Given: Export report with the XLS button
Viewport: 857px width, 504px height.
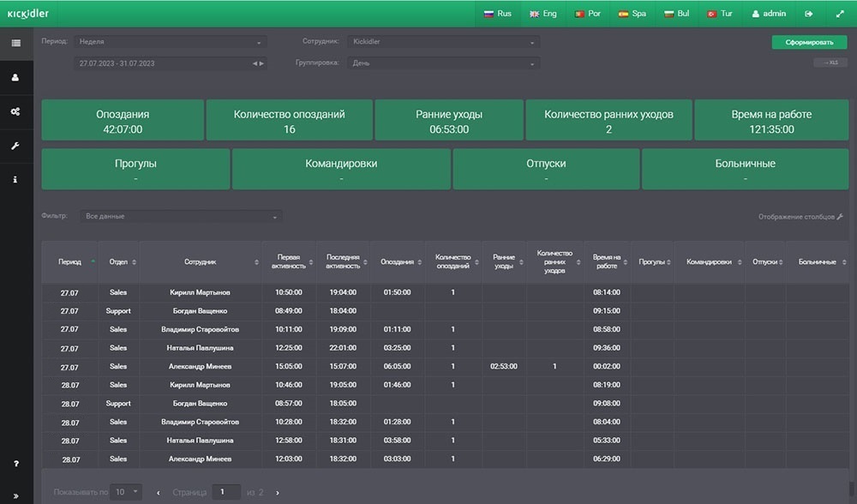Looking at the screenshot, I should (x=830, y=63).
